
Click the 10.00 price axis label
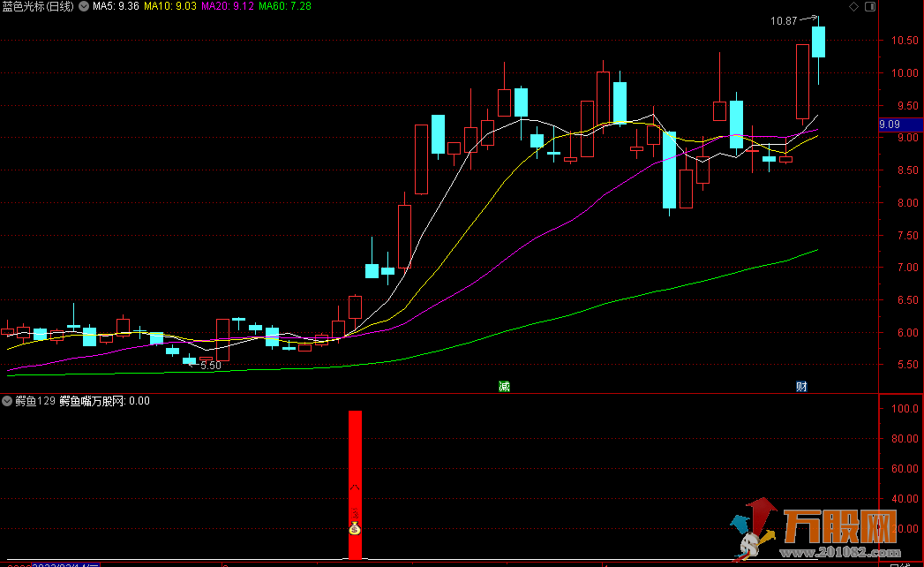tap(905, 73)
